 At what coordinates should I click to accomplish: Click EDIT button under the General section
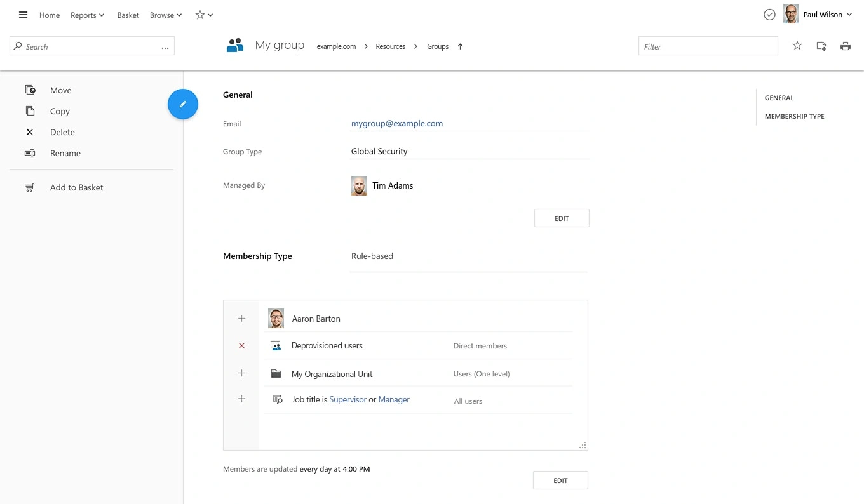(x=562, y=218)
